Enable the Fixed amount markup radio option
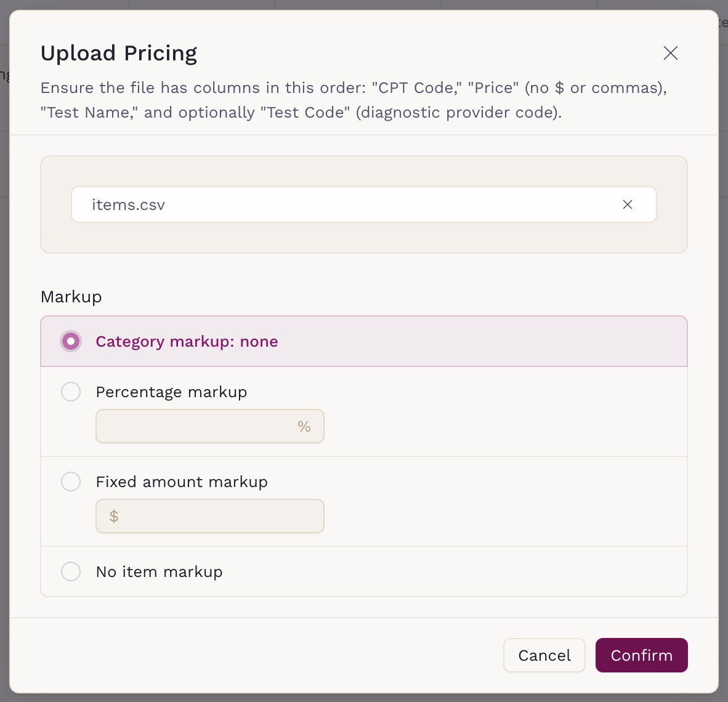 [x=71, y=482]
